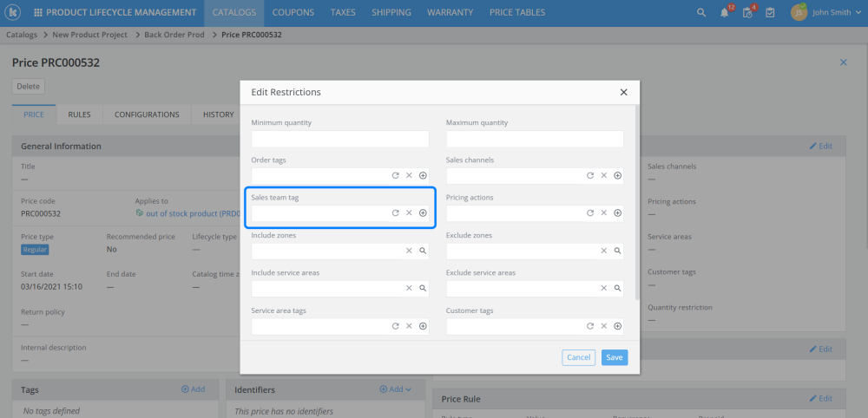Image resolution: width=868 pixels, height=418 pixels.
Task: Switch to the Rules tab
Action: tap(79, 114)
